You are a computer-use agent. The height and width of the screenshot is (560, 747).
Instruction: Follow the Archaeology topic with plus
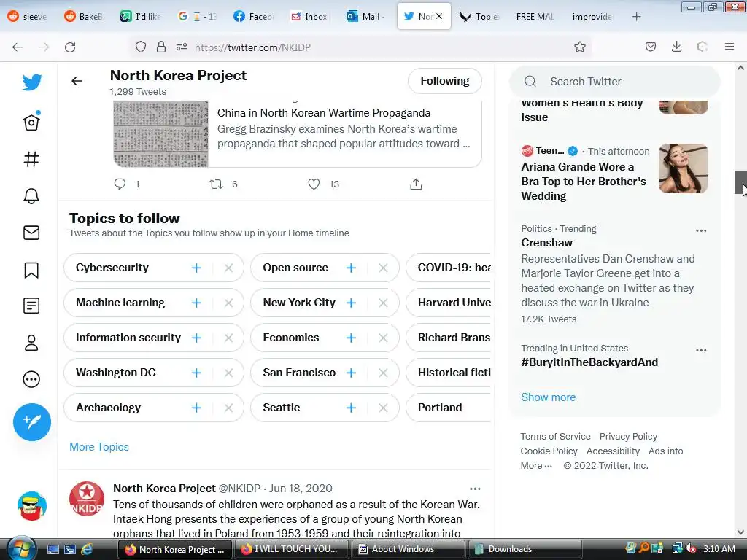pyautogui.click(x=196, y=408)
